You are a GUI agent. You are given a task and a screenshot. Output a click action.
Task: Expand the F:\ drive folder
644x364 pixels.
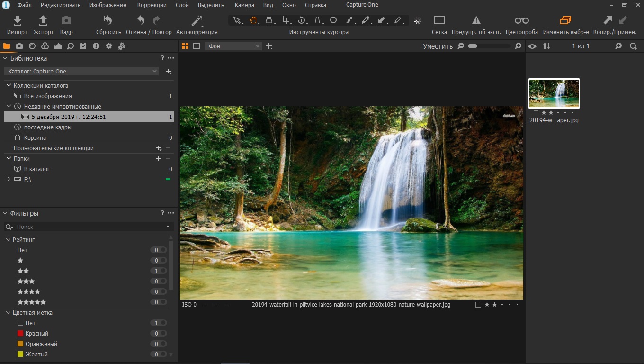click(x=9, y=180)
